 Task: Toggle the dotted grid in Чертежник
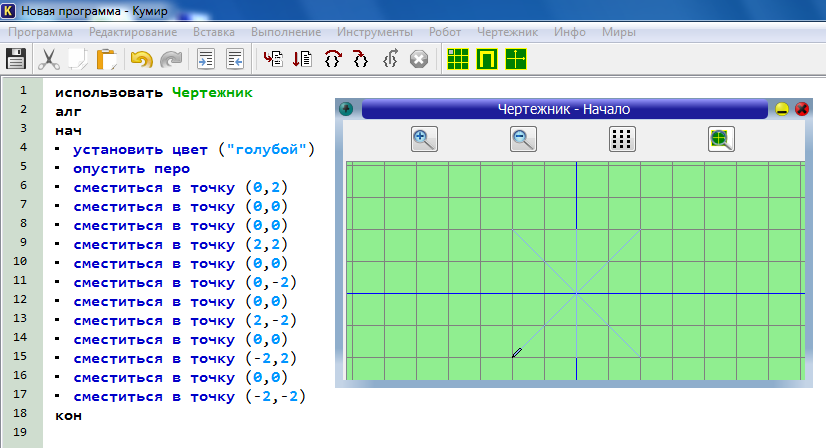[622, 139]
